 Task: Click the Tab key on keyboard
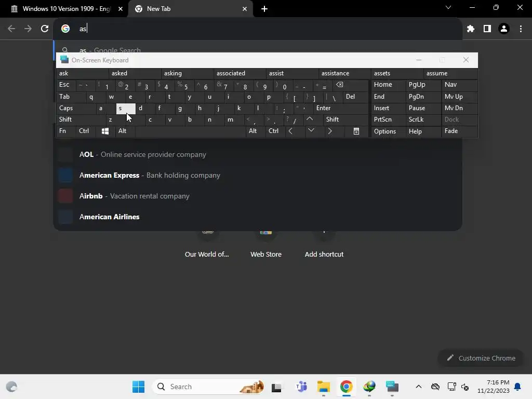coord(71,97)
